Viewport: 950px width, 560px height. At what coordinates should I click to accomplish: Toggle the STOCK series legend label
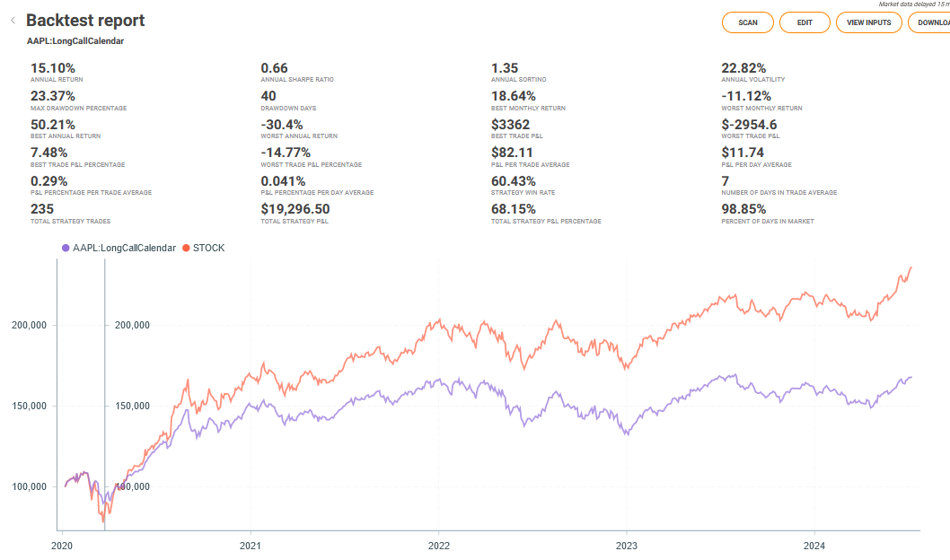[x=209, y=248]
